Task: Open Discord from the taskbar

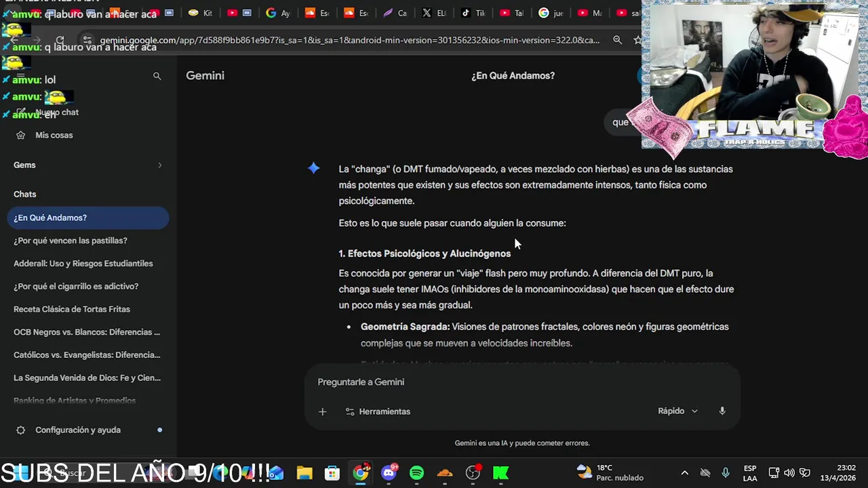Action: coord(389,473)
